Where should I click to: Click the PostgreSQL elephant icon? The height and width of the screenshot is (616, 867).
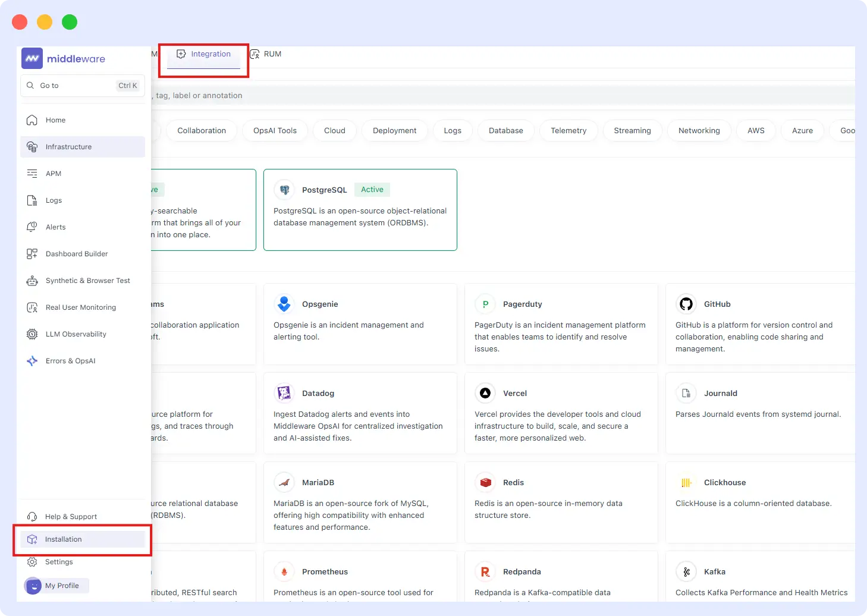[x=284, y=190]
